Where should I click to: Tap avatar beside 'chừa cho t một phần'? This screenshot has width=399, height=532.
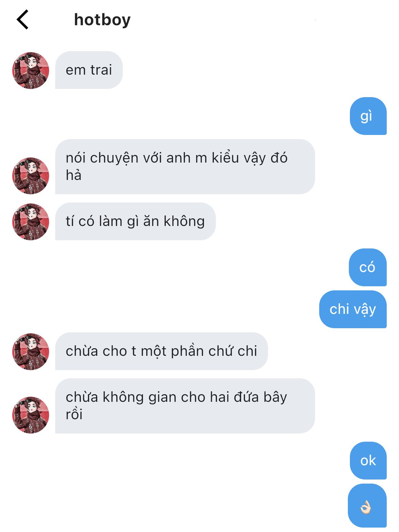[31, 352]
